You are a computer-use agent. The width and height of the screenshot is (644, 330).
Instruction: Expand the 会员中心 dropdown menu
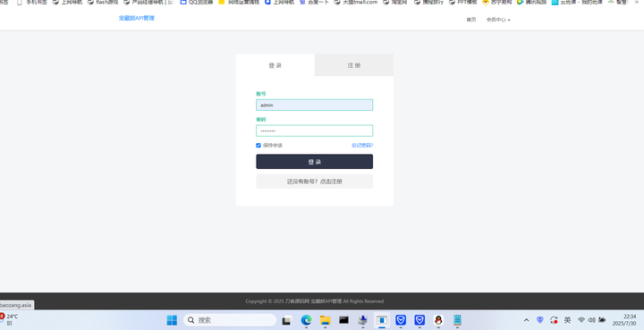pos(498,20)
